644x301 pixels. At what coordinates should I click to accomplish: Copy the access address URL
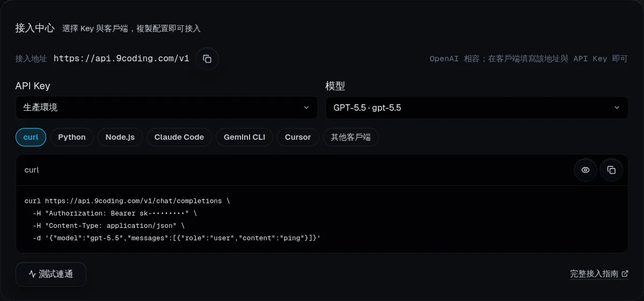[x=207, y=59]
